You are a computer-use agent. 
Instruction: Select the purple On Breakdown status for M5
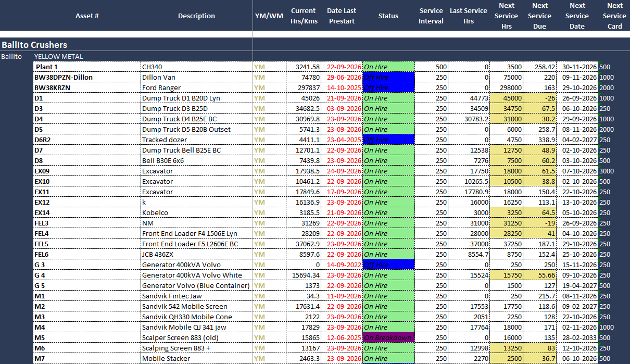click(x=388, y=337)
